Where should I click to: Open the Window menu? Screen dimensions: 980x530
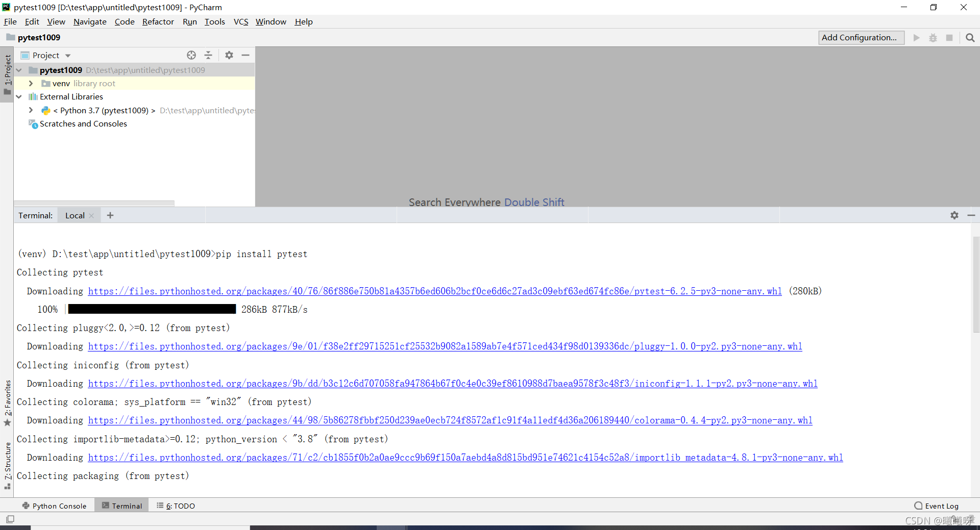point(271,21)
